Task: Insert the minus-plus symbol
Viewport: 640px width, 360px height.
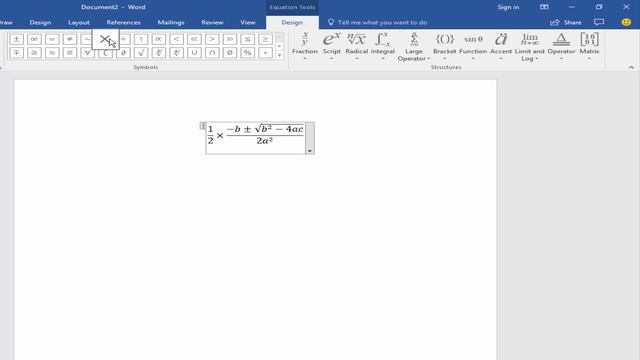Action: [x=16, y=53]
